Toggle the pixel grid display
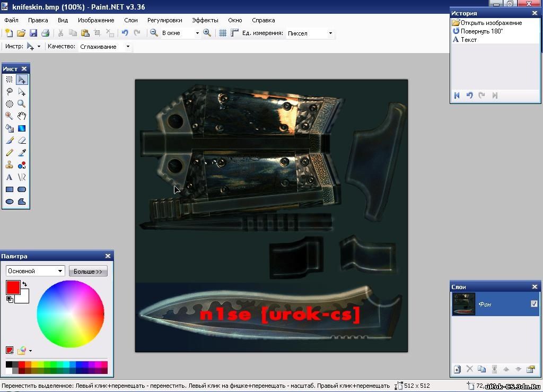This screenshot has height=392, width=543. click(x=223, y=33)
